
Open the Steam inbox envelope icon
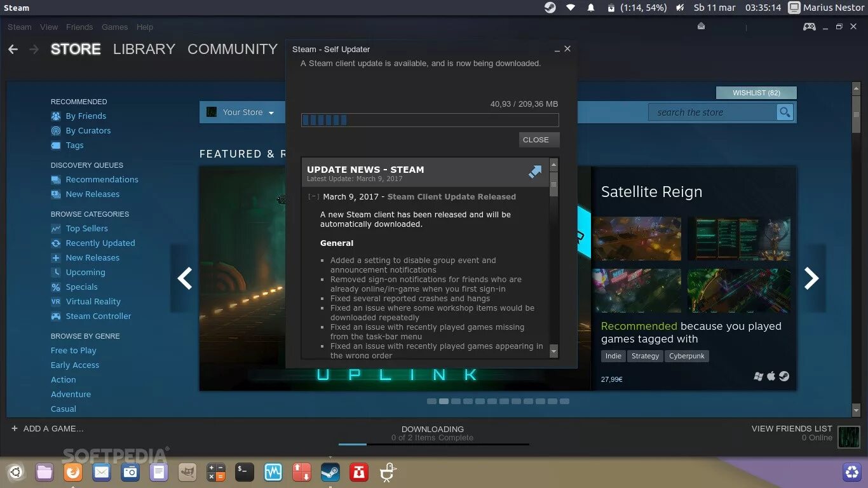702,27
